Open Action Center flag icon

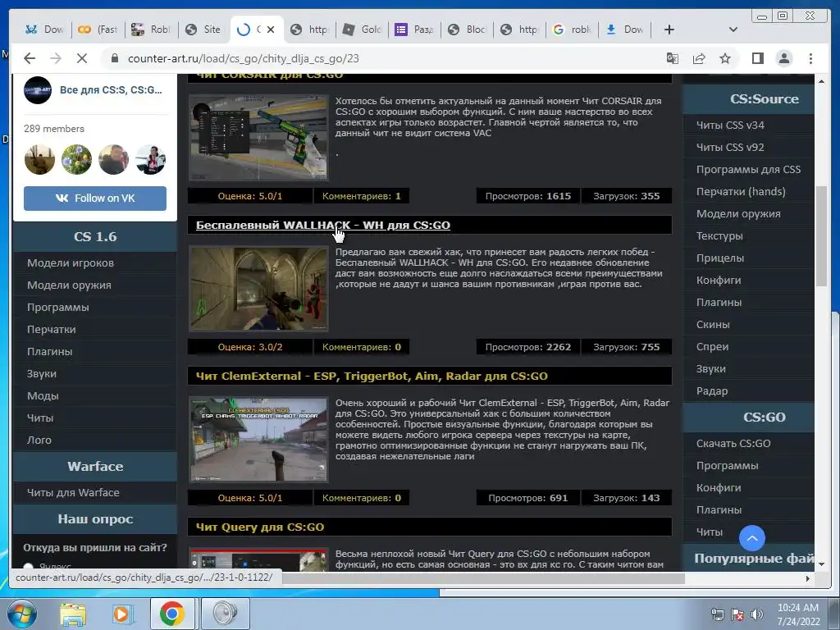(737, 614)
